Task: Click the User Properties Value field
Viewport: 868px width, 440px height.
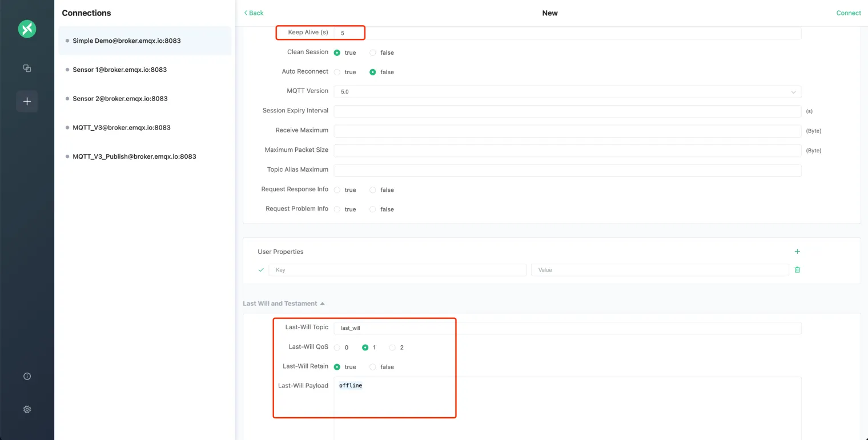Action: pyautogui.click(x=660, y=270)
